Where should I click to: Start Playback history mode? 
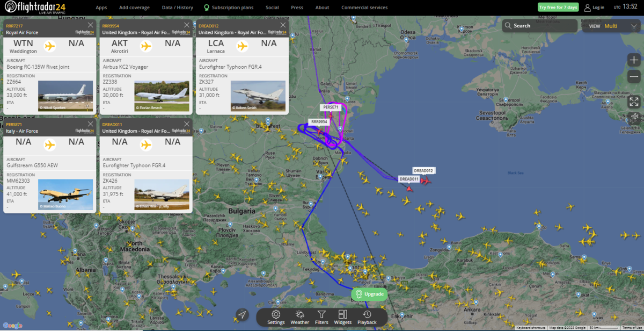[x=367, y=317]
